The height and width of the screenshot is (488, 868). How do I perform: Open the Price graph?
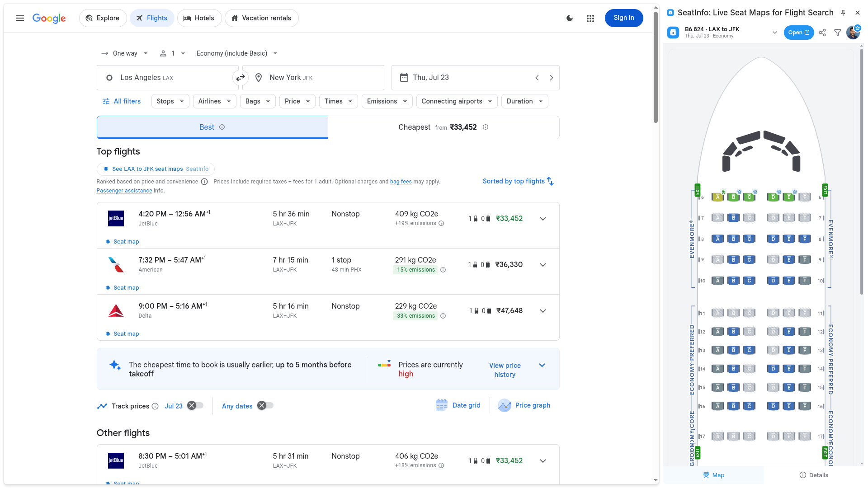(x=524, y=405)
